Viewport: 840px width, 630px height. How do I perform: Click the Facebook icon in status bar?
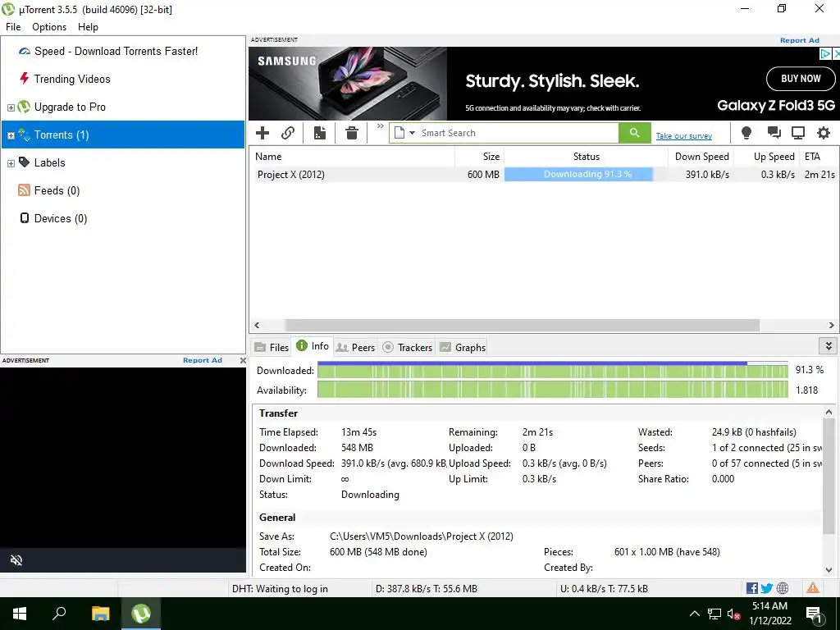click(752, 588)
